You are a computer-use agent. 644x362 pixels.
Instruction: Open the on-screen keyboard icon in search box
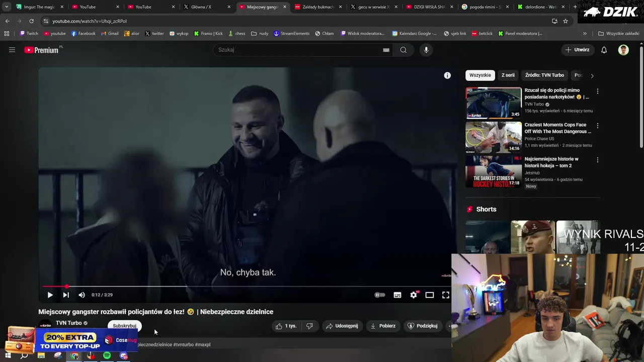point(386,50)
